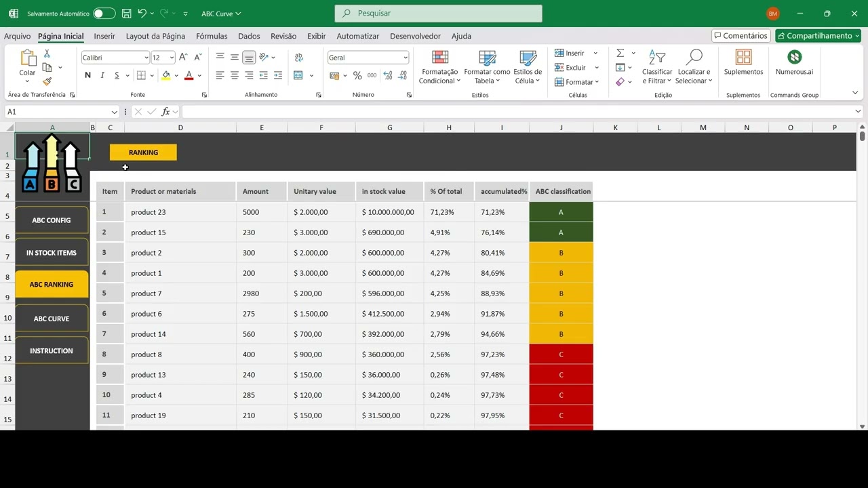Viewport: 868px width, 488px height.
Task: Click the user account BM avatar
Action: point(773,14)
